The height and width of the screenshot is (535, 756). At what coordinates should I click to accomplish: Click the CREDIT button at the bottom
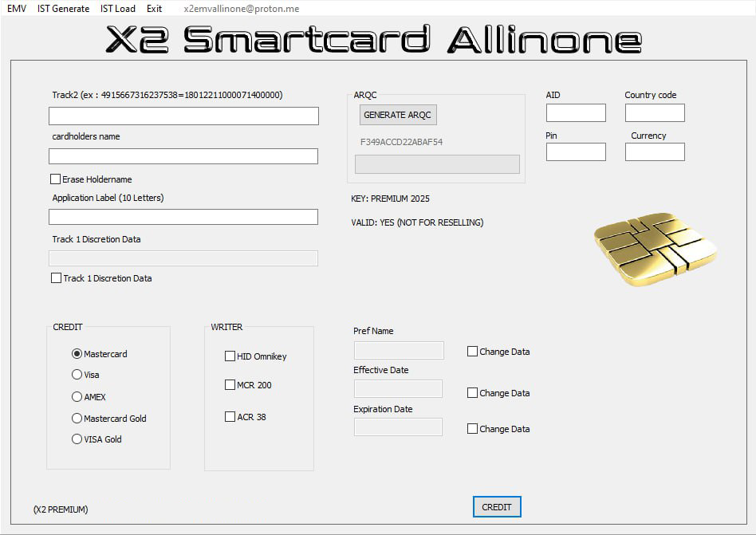pos(497,507)
